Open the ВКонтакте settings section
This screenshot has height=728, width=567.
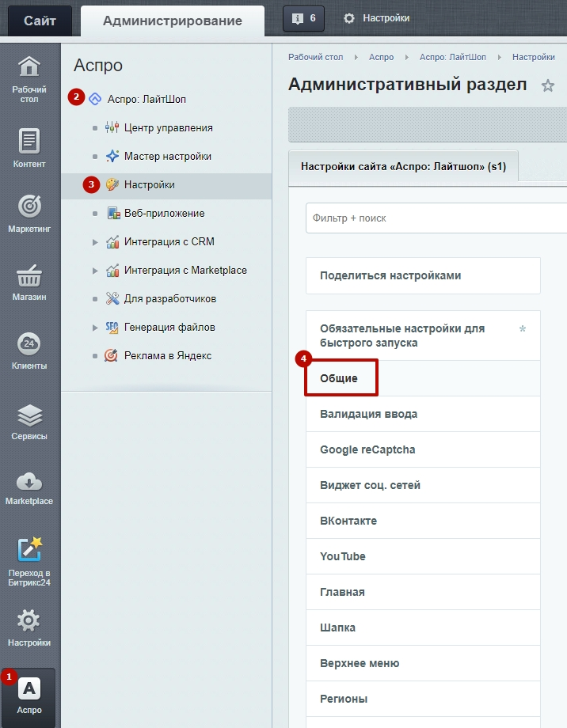(423, 521)
